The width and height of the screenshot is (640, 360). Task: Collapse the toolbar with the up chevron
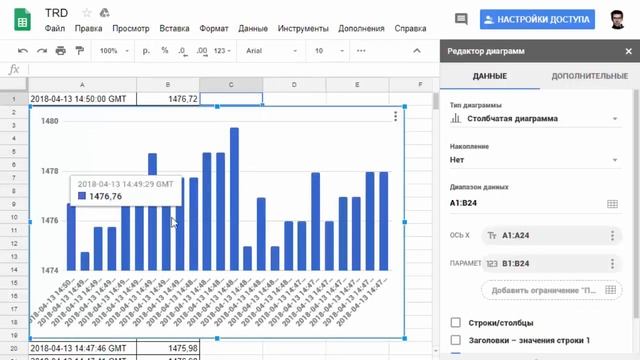tap(417, 51)
